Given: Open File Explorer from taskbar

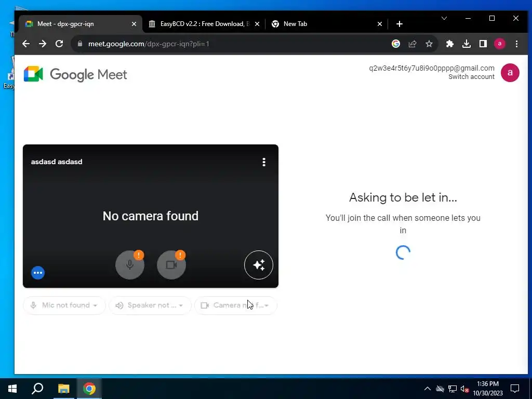Looking at the screenshot, I should pos(63,389).
